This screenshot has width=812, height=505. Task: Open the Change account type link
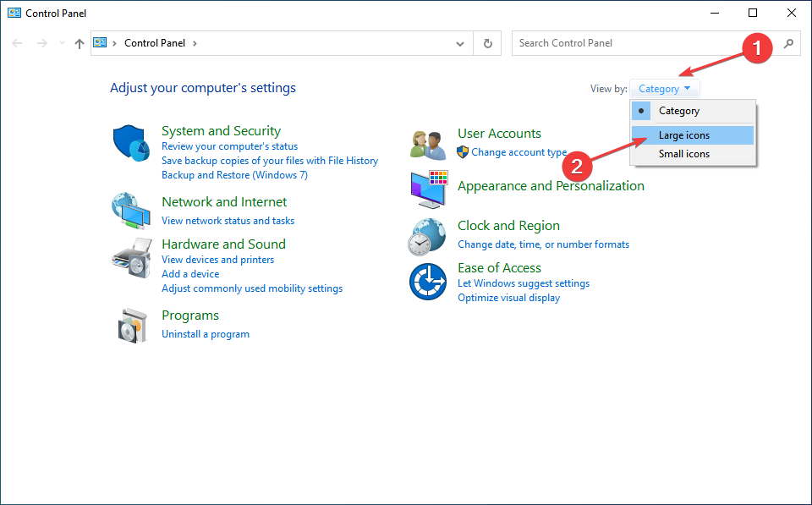click(x=518, y=152)
